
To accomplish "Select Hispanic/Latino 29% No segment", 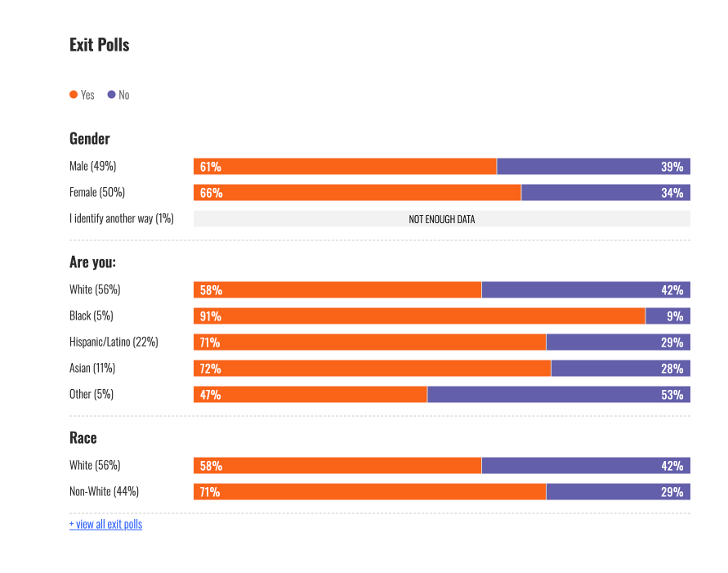I will point(618,342).
